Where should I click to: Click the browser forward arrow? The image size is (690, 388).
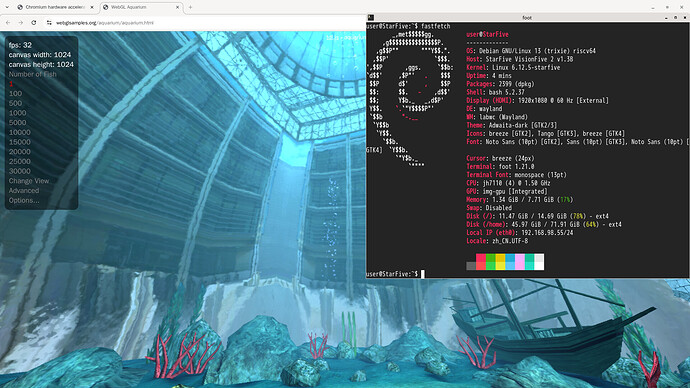point(21,22)
